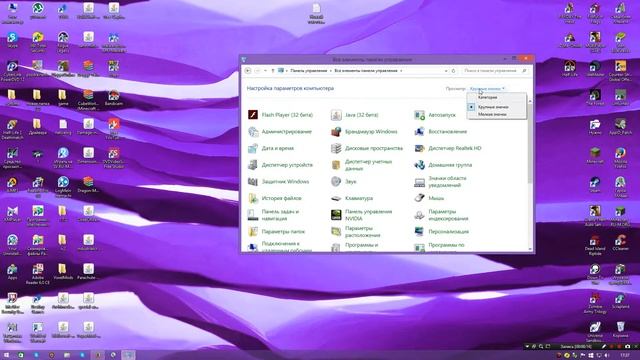The width and height of the screenshot is (640, 360).
Task: Select the Bandicam desktop shortcut
Action: 113,98
